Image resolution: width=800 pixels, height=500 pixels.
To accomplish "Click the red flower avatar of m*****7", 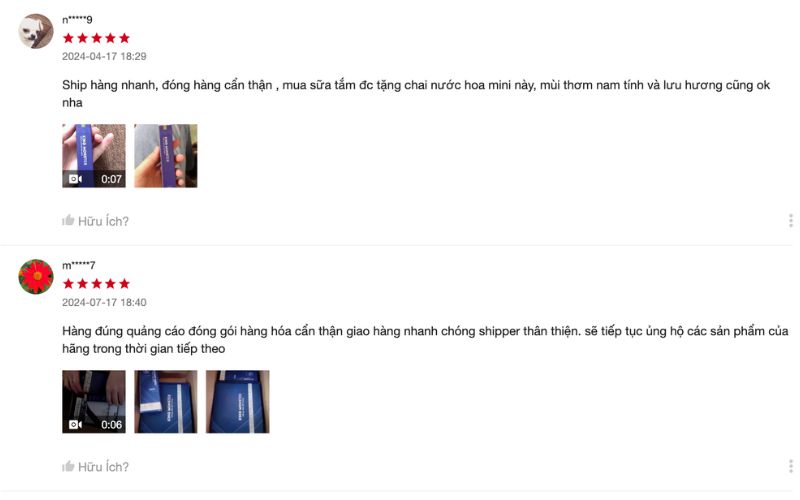I will [x=36, y=277].
